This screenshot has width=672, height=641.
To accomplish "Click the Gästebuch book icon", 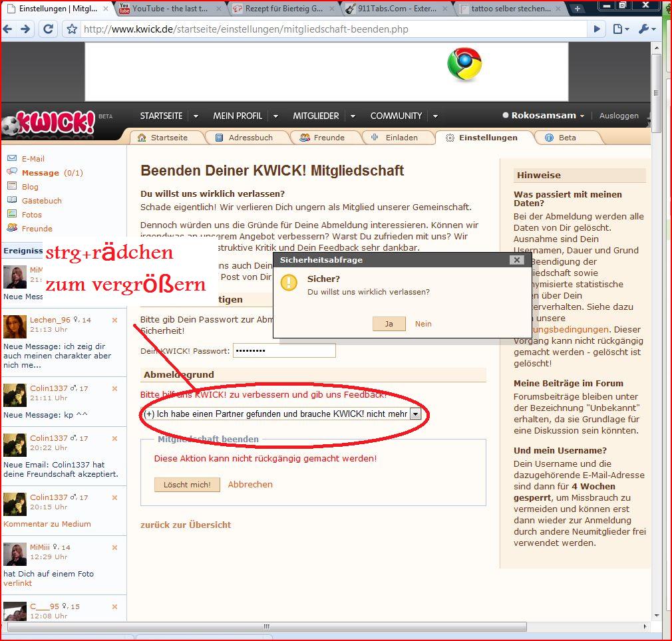I will pyautogui.click(x=12, y=200).
